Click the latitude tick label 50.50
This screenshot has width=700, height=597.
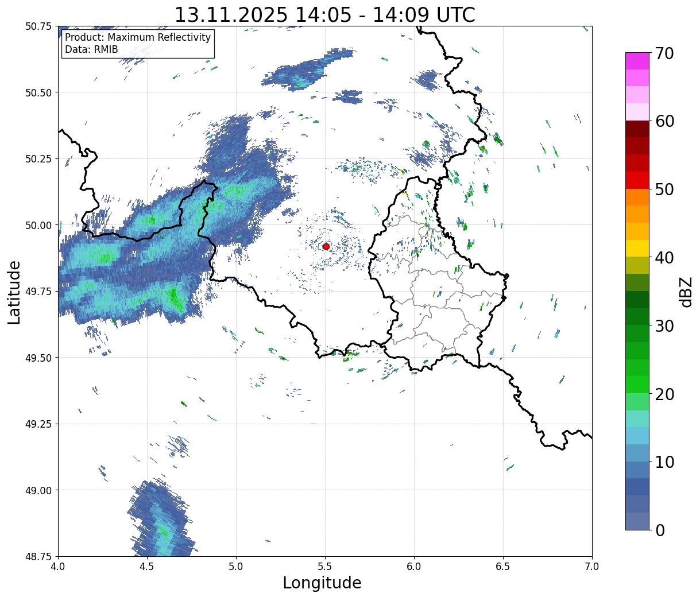[38, 92]
